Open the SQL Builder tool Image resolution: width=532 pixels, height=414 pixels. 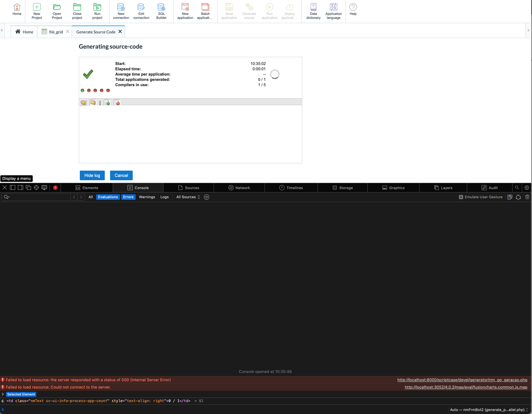click(161, 11)
